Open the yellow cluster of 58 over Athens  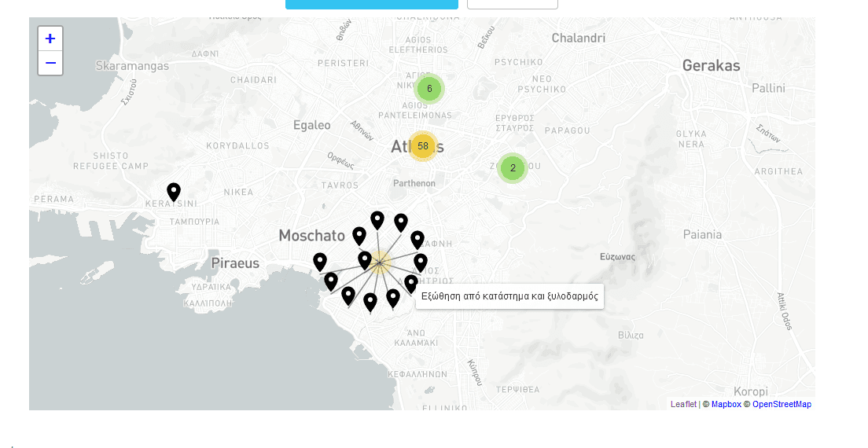(423, 146)
